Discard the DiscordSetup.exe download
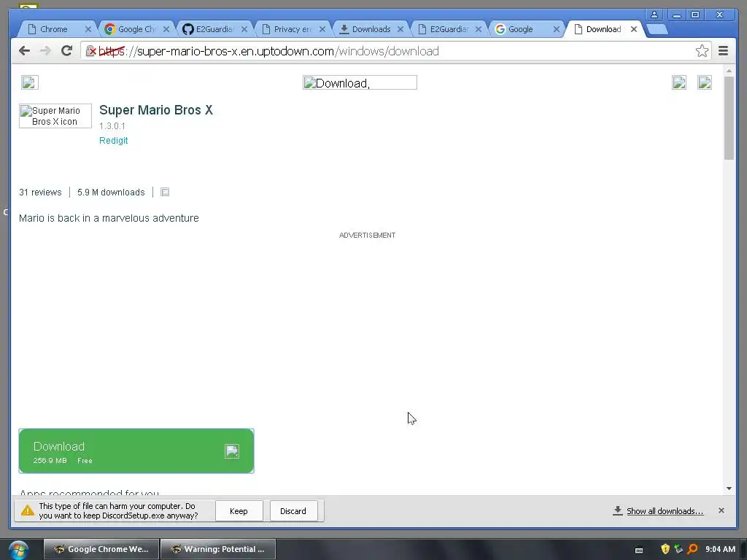This screenshot has width=747, height=560. tap(293, 511)
